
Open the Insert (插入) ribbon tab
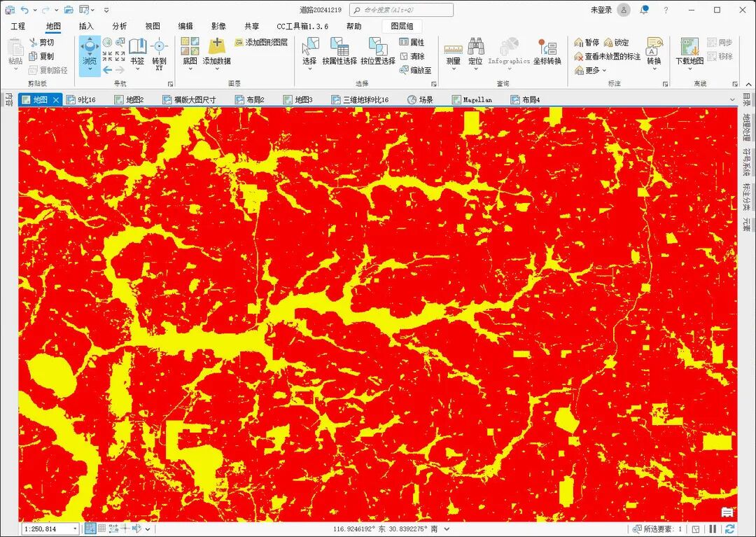(86, 26)
